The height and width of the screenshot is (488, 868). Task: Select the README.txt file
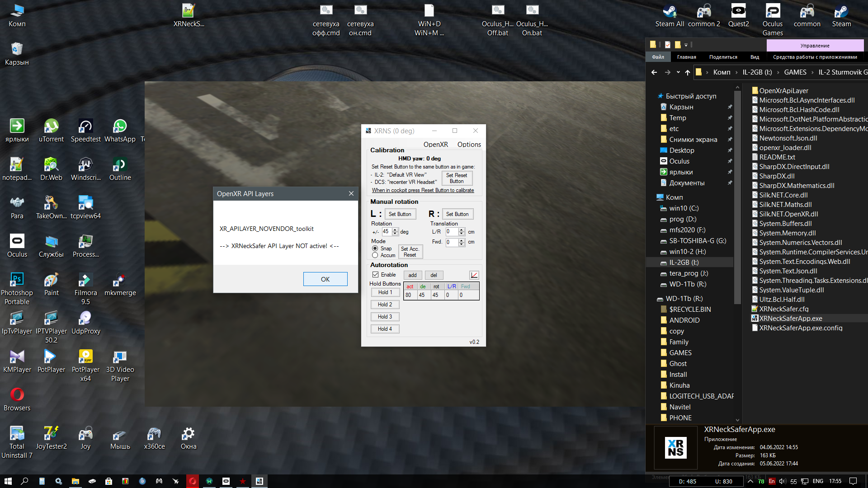click(777, 157)
